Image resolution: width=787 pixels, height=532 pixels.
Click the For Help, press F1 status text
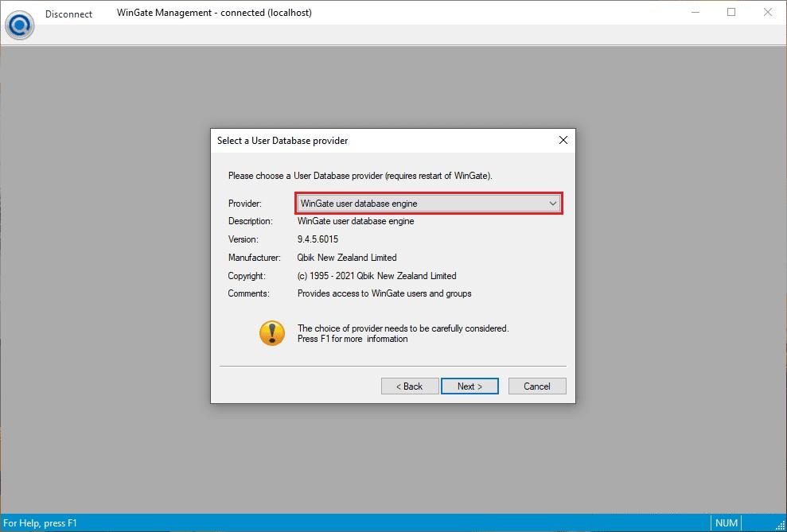[x=40, y=523]
